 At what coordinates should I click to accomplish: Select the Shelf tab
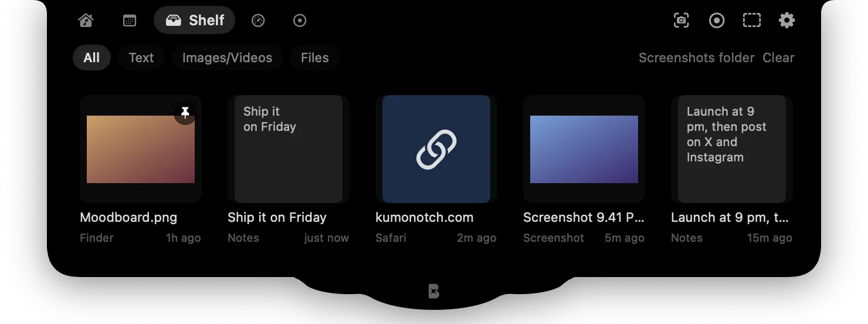[x=195, y=21]
